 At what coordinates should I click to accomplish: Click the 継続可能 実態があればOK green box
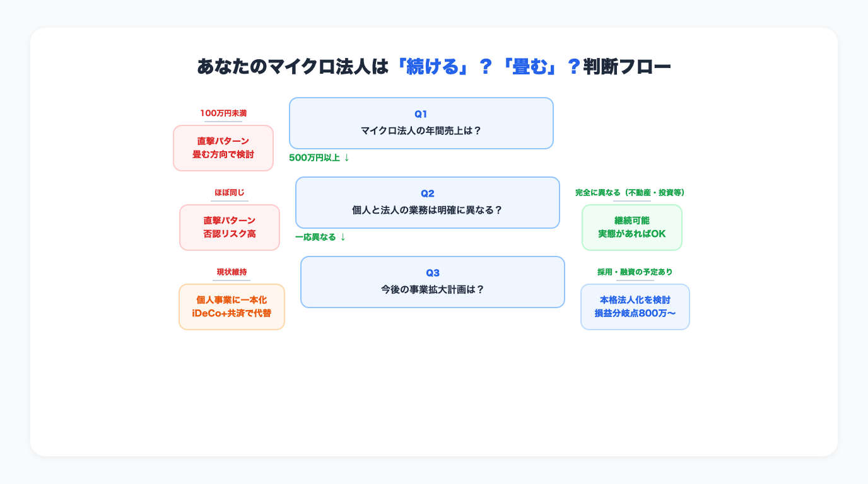(631, 227)
